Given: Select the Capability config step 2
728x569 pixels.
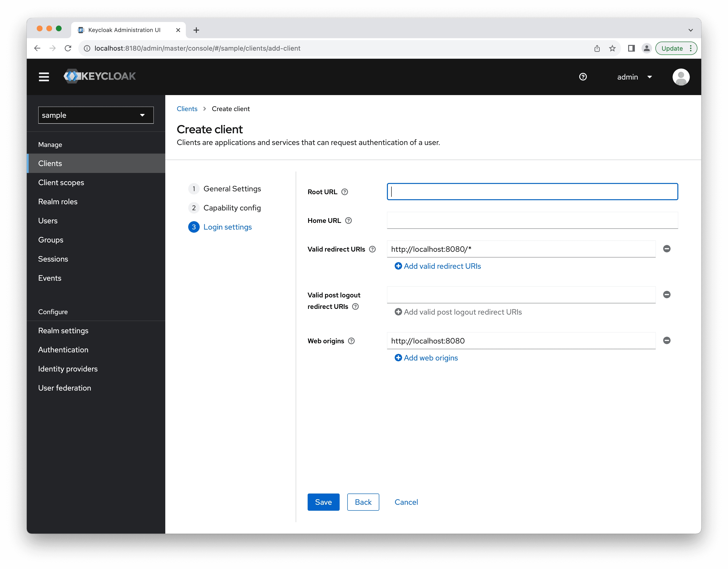Looking at the screenshot, I should pyautogui.click(x=232, y=207).
